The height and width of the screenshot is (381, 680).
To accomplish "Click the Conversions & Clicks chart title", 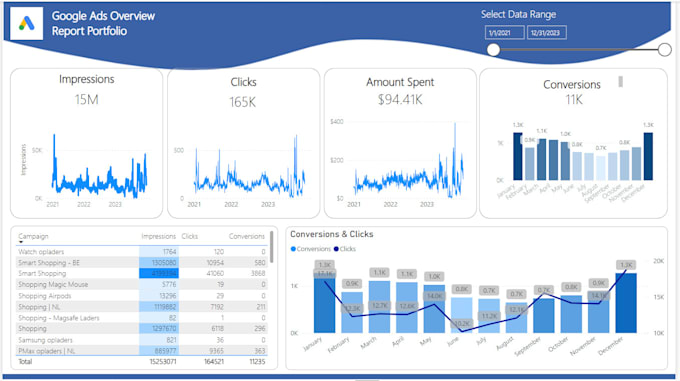I will point(332,234).
